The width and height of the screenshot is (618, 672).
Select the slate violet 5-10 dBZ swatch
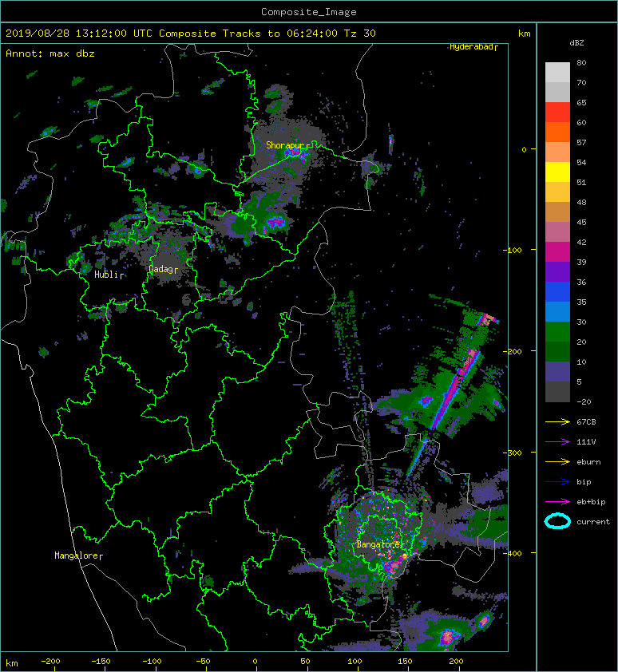click(x=557, y=372)
